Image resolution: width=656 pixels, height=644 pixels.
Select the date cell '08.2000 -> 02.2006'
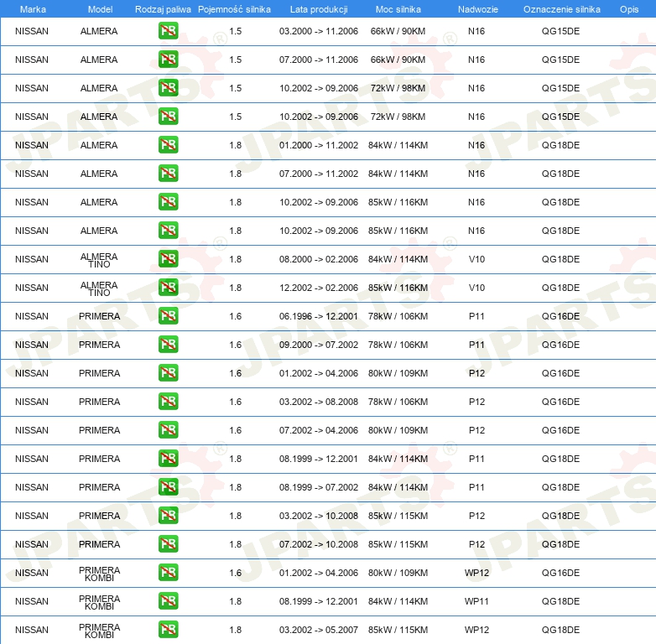point(319,259)
